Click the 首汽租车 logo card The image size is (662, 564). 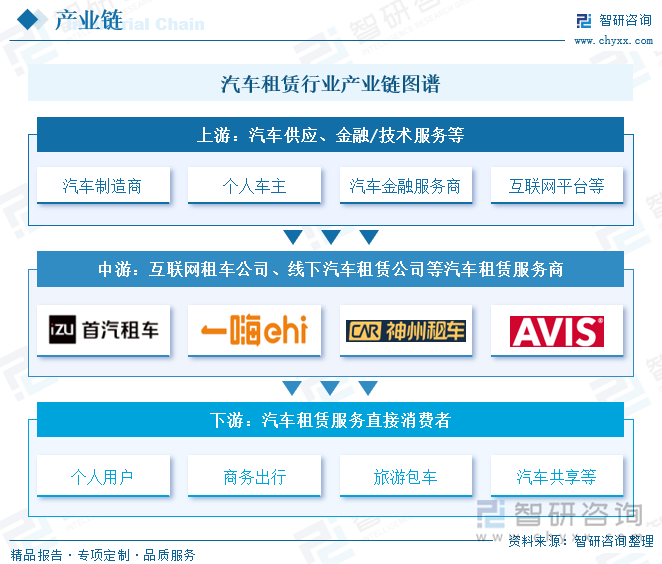pyautogui.click(x=103, y=331)
